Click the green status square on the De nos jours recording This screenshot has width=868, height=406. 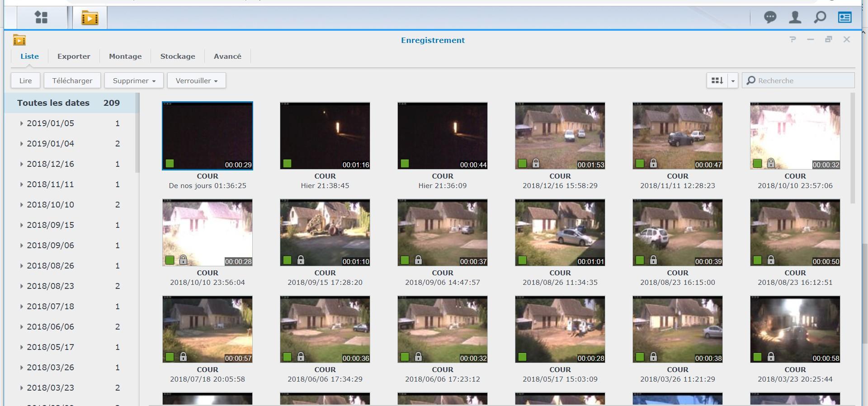point(170,163)
